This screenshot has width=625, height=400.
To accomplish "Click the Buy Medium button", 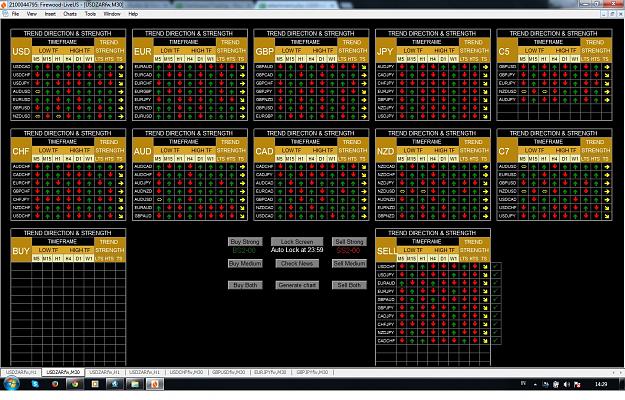I will coord(245,263).
